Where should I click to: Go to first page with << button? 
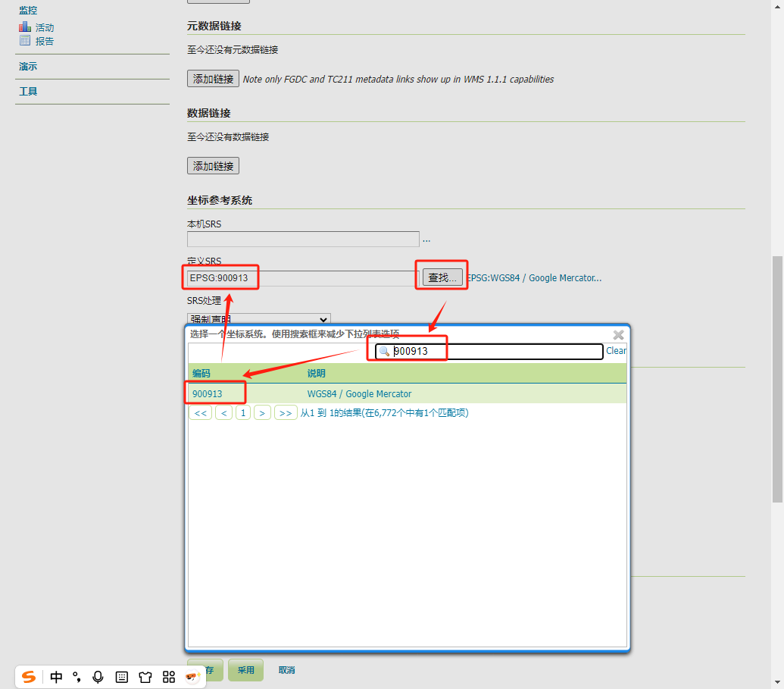pos(201,413)
